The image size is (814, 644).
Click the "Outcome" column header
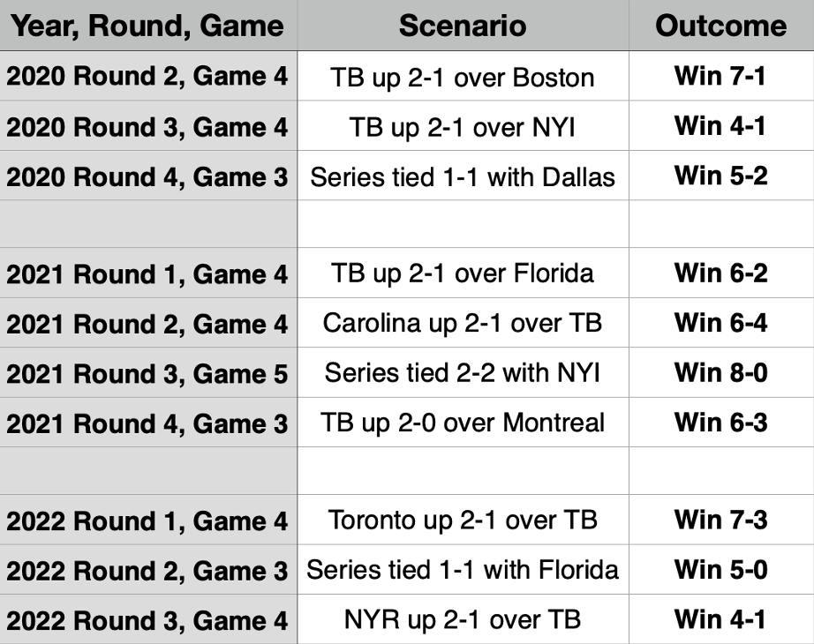tap(720, 26)
